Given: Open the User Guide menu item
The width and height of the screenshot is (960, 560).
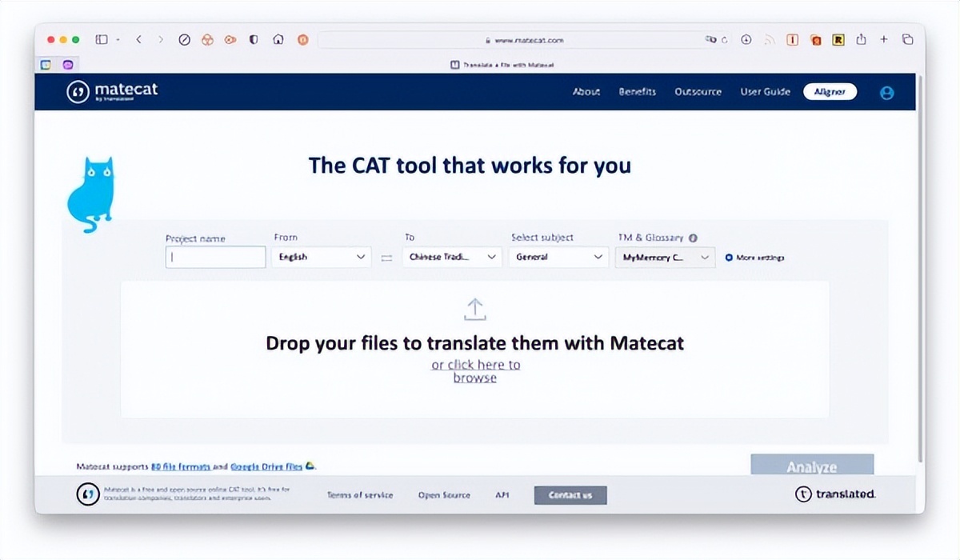Looking at the screenshot, I should point(766,92).
